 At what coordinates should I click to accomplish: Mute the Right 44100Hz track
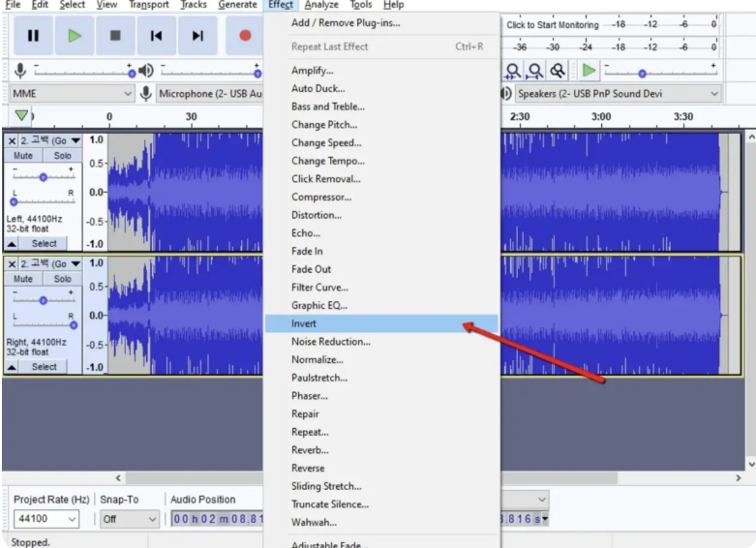click(24, 278)
